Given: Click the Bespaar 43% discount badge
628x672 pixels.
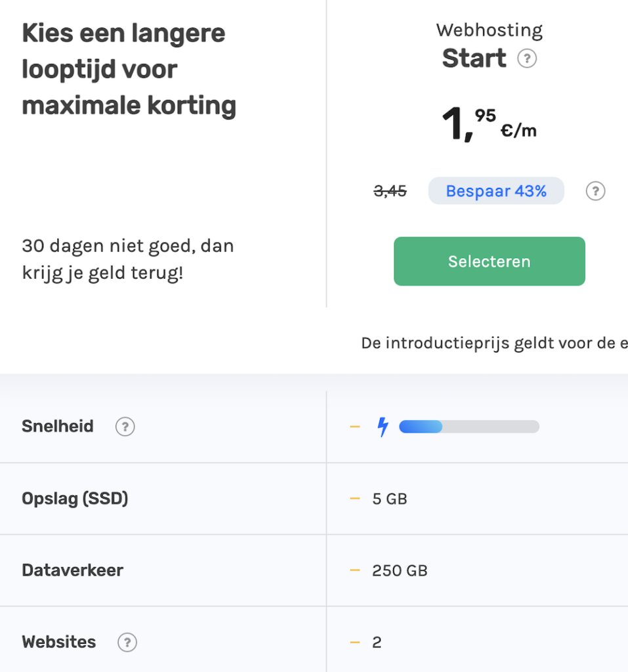Looking at the screenshot, I should [496, 191].
